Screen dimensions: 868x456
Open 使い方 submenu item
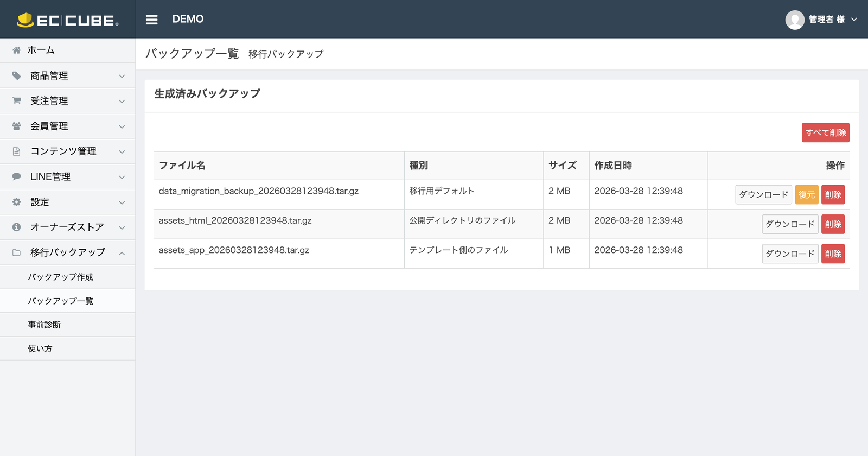tap(68, 349)
